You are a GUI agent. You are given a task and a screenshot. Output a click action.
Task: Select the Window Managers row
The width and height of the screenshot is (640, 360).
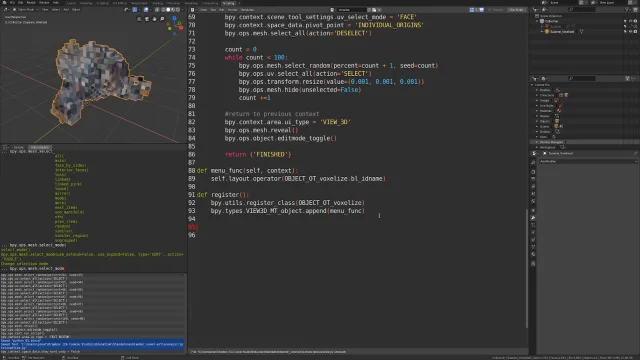[x=584, y=142]
